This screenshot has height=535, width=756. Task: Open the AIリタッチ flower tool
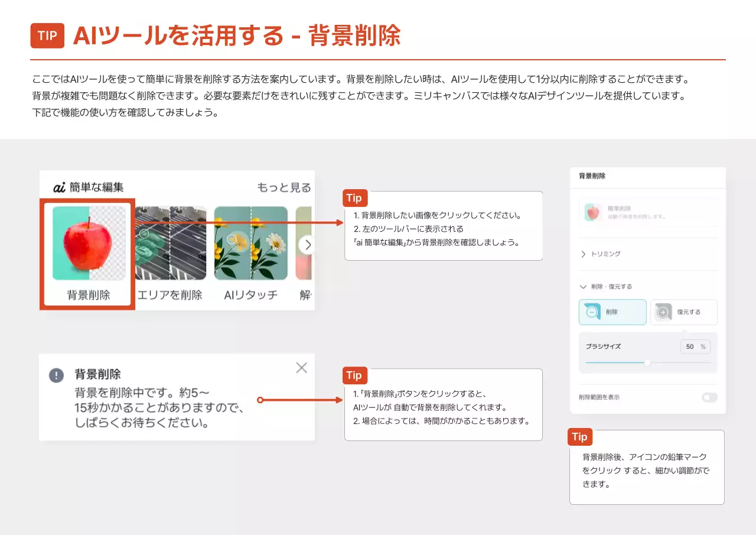tap(250, 243)
